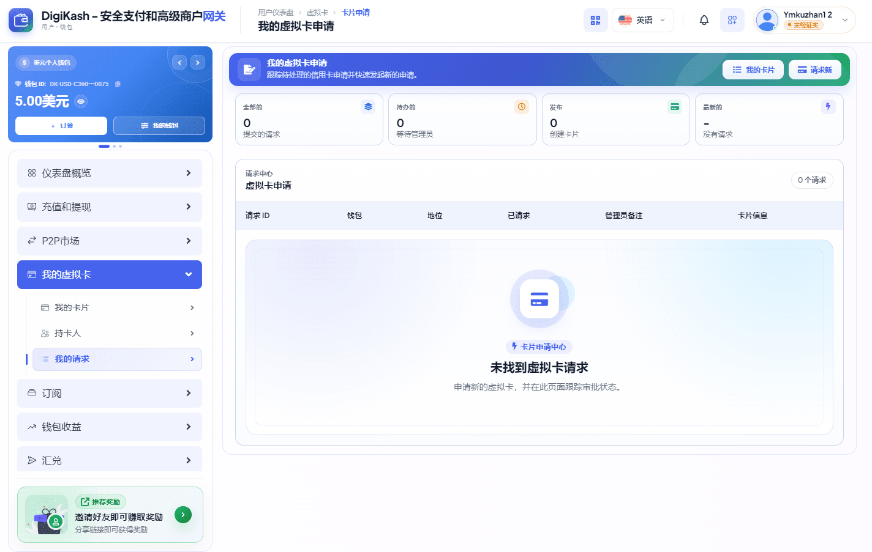
Task: Click the 地位 column header
Action: pyautogui.click(x=435, y=216)
